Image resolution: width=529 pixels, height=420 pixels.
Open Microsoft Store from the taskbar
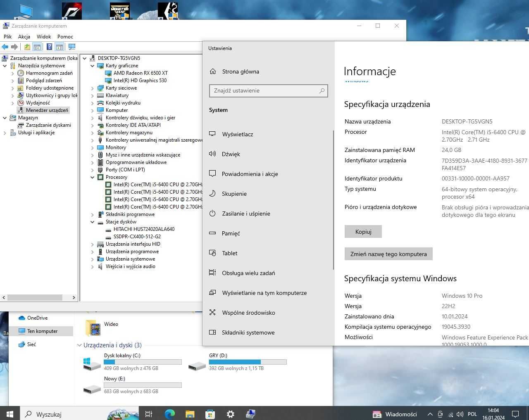pyautogui.click(x=210, y=414)
